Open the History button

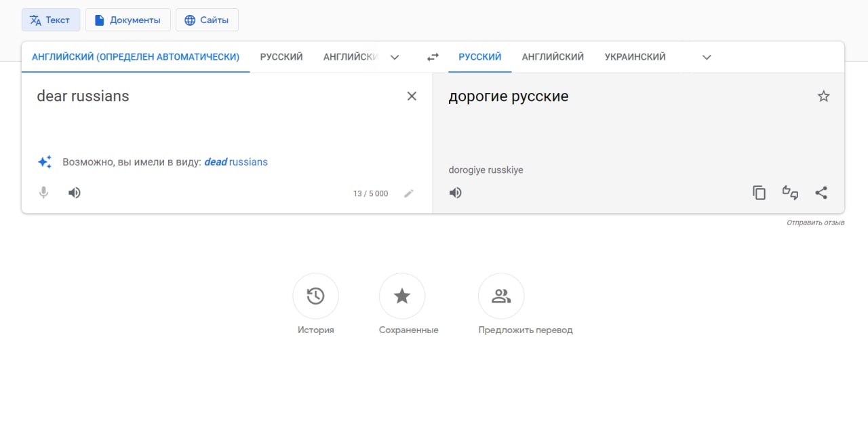[x=315, y=296]
